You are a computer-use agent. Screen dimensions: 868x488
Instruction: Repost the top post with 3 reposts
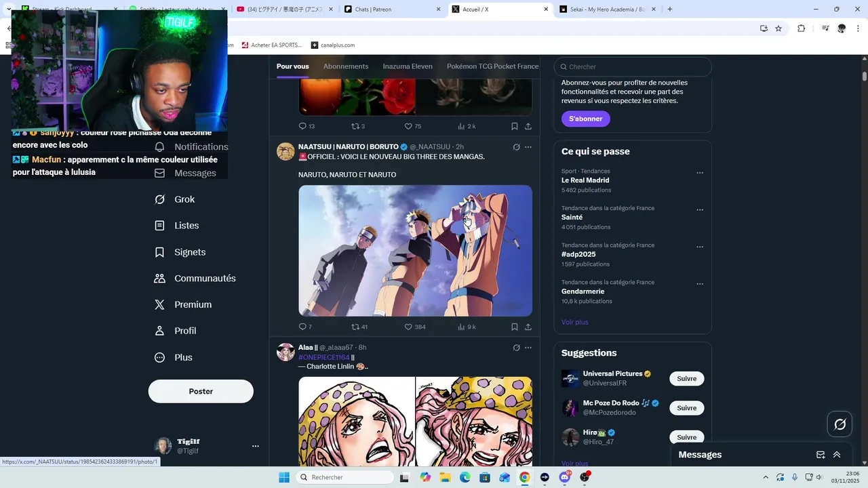pyautogui.click(x=355, y=126)
